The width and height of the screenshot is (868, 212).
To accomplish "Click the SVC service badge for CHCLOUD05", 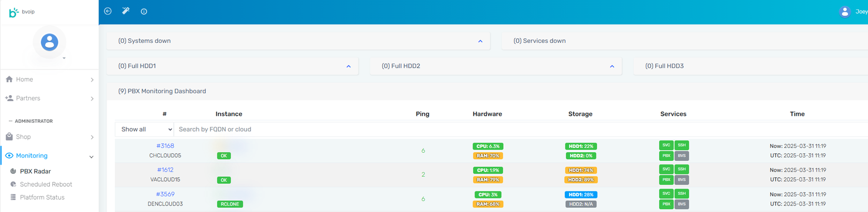I will (666, 145).
